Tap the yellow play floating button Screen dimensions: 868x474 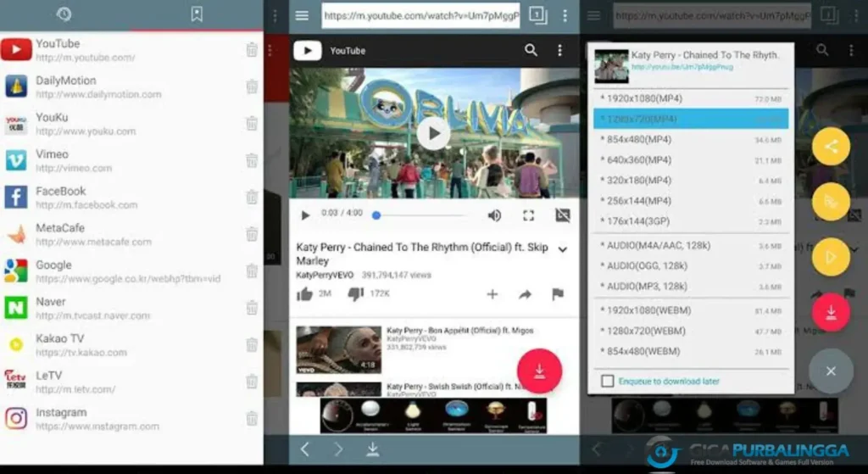point(831,257)
